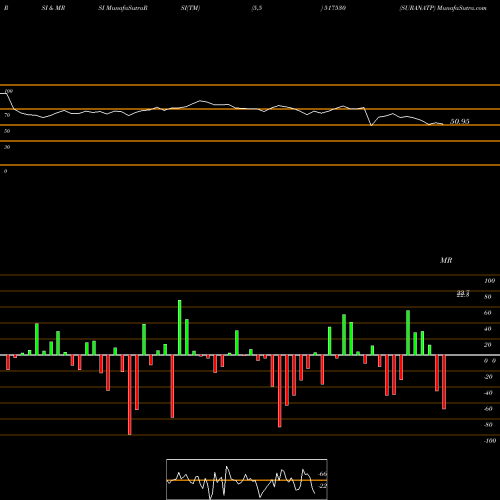Click the SI MunafaSutraR header text

(x=123, y=8)
